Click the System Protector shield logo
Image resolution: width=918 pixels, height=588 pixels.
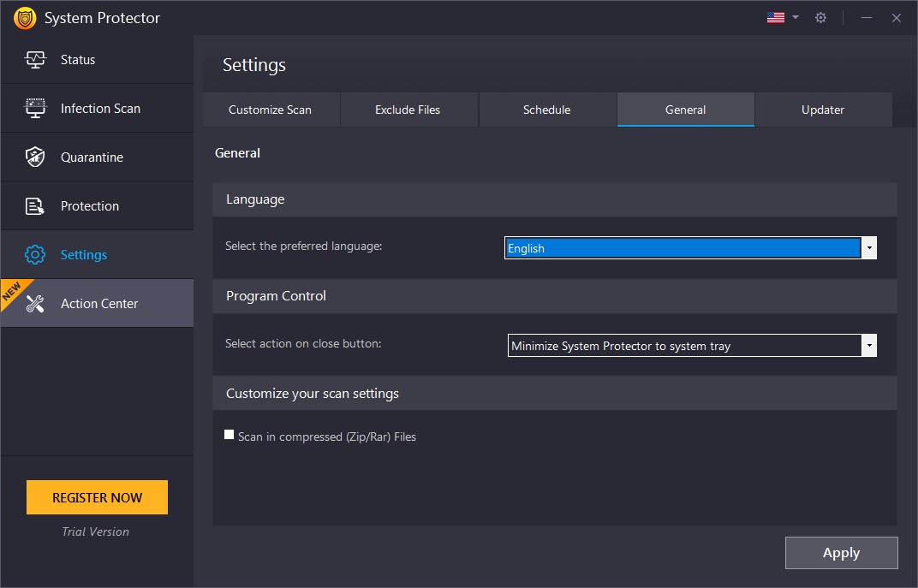(x=24, y=17)
